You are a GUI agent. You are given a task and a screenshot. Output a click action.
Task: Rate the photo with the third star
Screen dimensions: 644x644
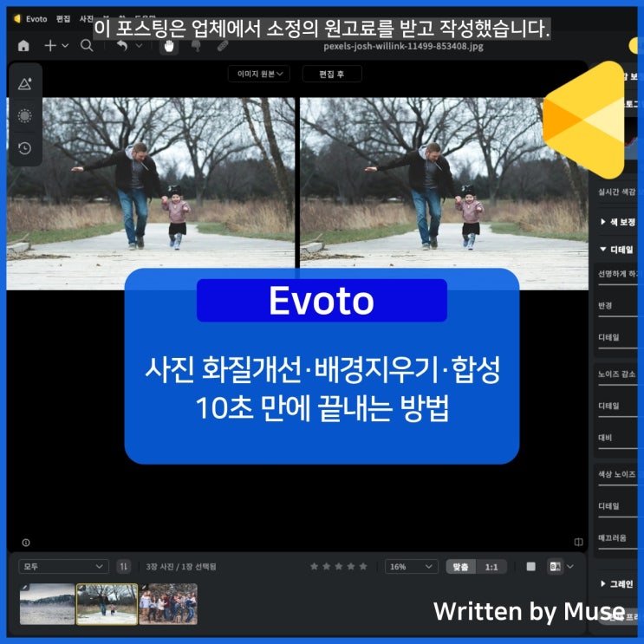tap(339, 566)
